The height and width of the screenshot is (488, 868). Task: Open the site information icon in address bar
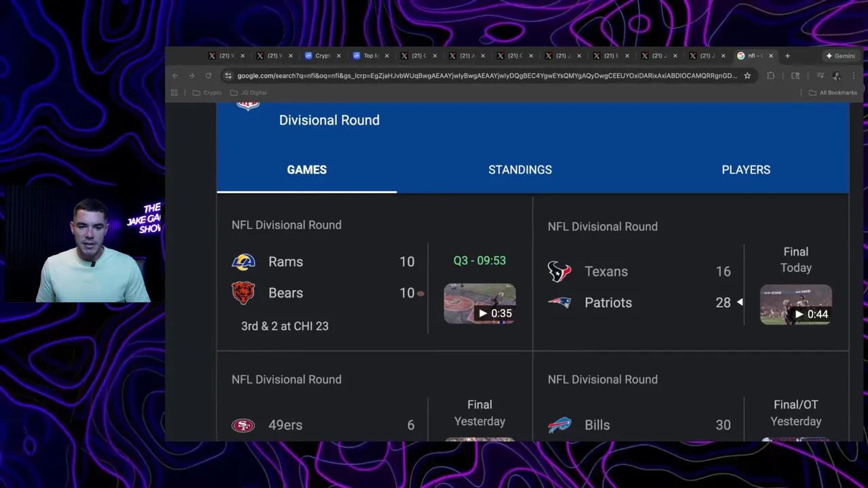229,76
